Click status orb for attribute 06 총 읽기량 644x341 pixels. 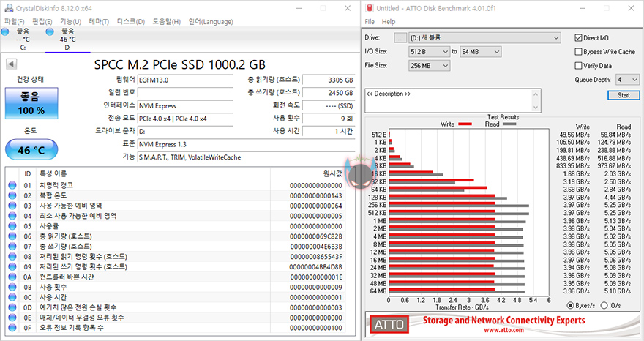(x=12, y=236)
